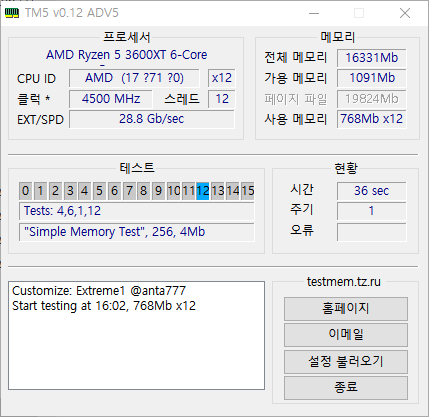
Task: Click the testmem.tz.ru group label
Action: pos(344,282)
